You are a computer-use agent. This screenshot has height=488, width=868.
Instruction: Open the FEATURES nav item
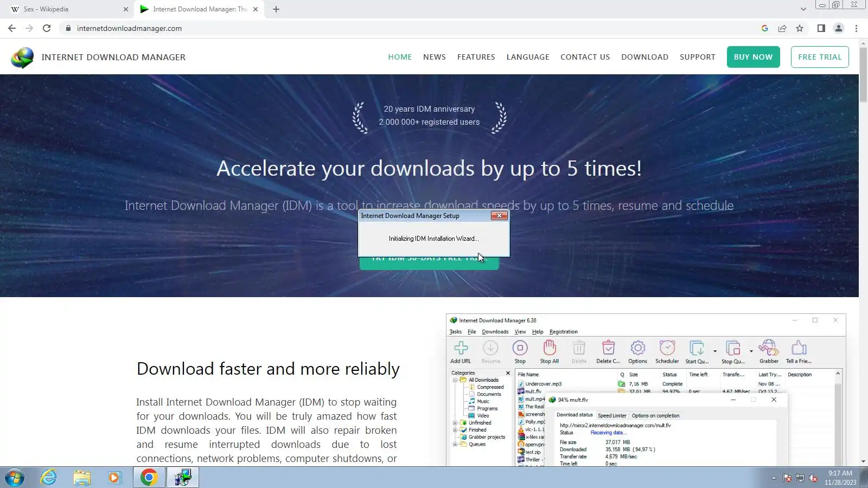point(476,57)
